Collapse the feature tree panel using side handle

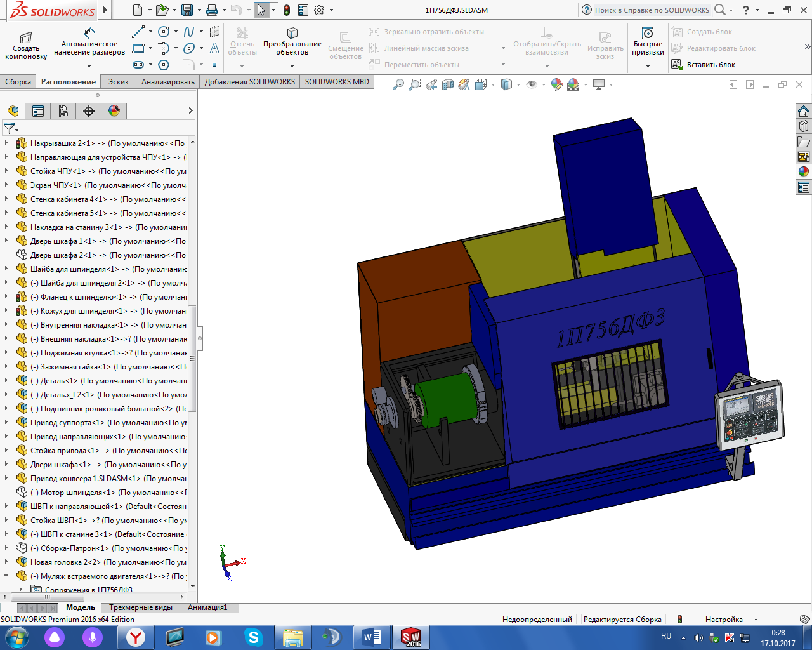(x=200, y=338)
